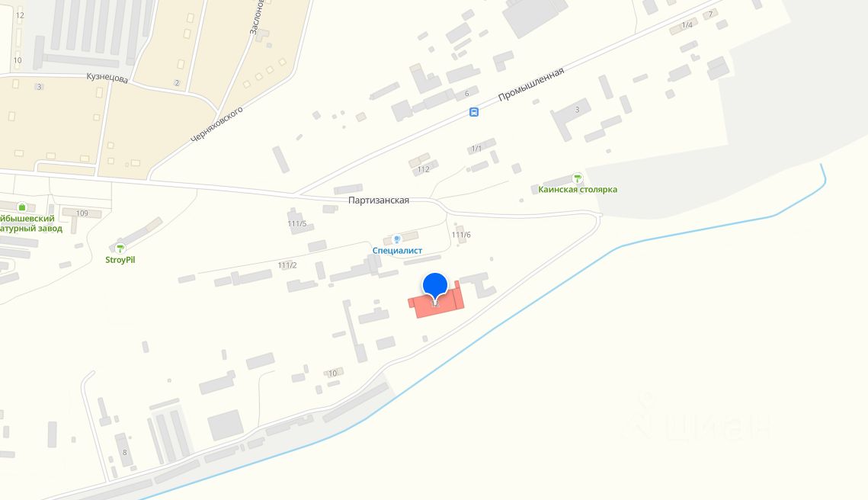Screen dimensions: 868x500
Task: Select building number 111/5
Action: coord(296,223)
